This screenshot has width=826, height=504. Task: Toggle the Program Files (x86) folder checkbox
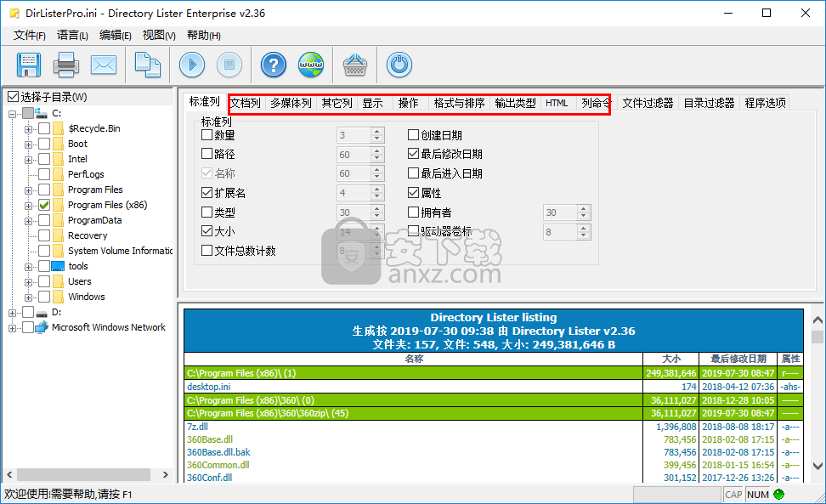coord(44,205)
